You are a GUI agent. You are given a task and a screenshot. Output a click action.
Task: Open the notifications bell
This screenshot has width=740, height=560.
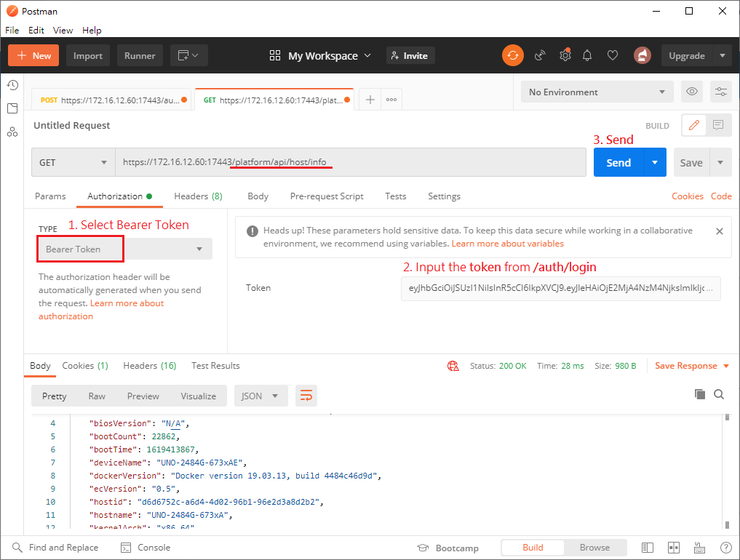click(587, 55)
